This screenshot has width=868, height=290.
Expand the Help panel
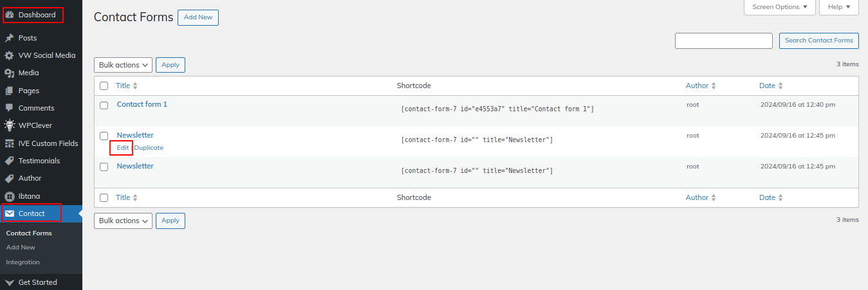point(838,7)
